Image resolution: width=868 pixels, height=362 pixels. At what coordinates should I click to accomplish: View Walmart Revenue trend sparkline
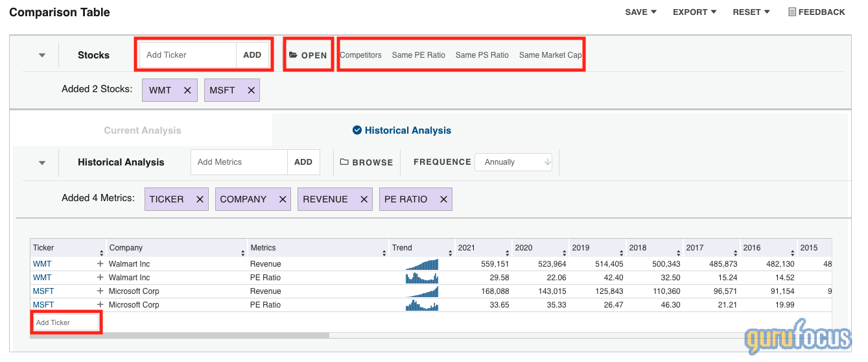pos(422,264)
